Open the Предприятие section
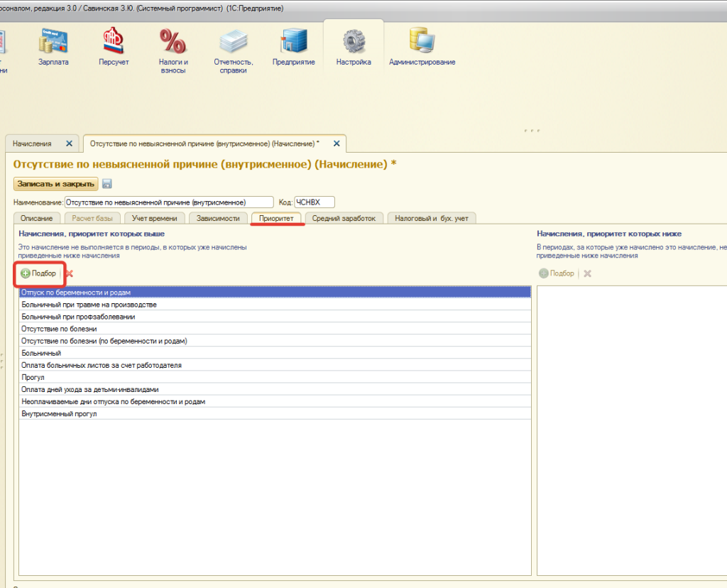The image size is (727, 588). [x=293, y=48]
